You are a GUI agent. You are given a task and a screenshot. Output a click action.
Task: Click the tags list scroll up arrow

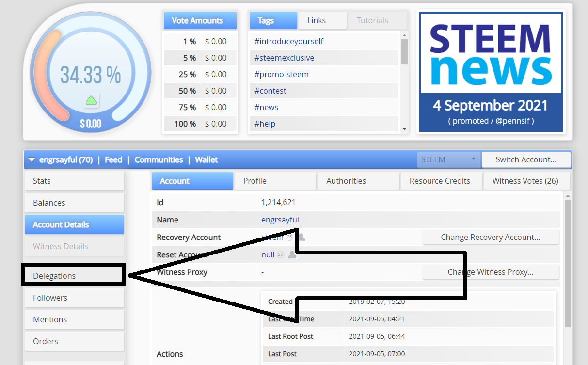click(x=404, y=35)
